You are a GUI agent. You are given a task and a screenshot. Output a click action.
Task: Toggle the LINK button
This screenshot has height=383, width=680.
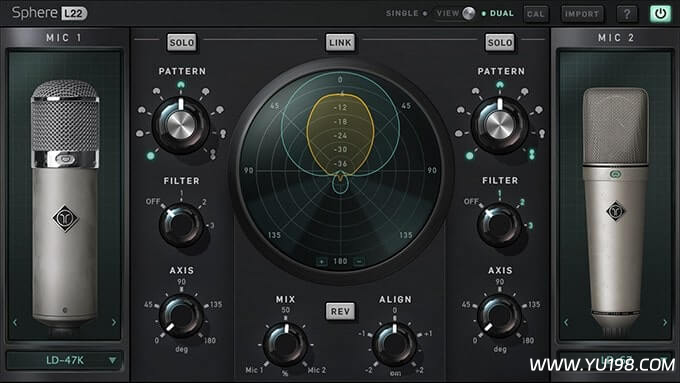point(340,43)
